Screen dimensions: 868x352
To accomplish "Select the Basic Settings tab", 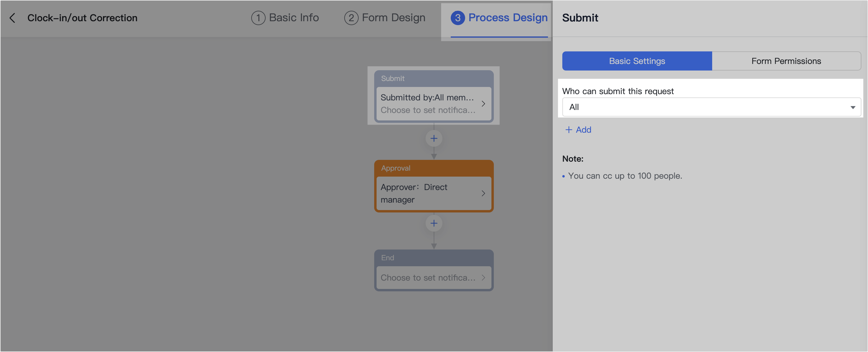I will [x=636, y=61].
